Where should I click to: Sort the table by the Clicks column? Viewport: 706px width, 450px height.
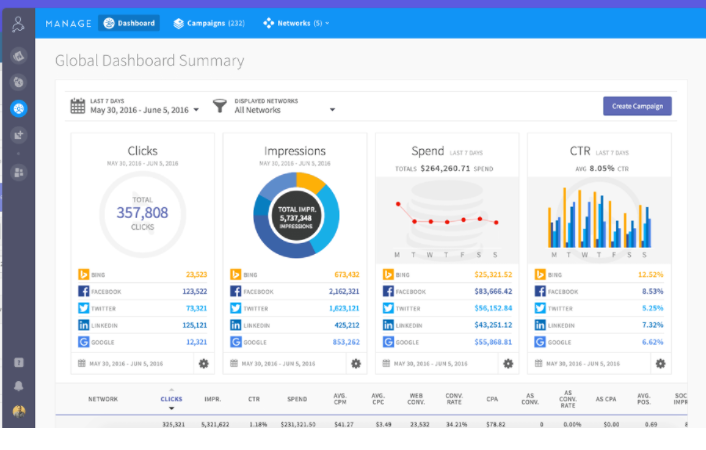click(x=171, y=398)
